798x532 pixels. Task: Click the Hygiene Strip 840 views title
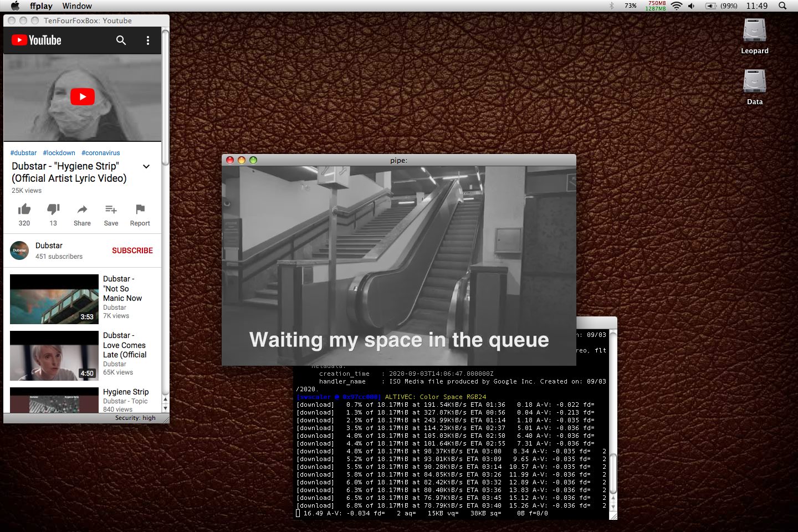126,392
